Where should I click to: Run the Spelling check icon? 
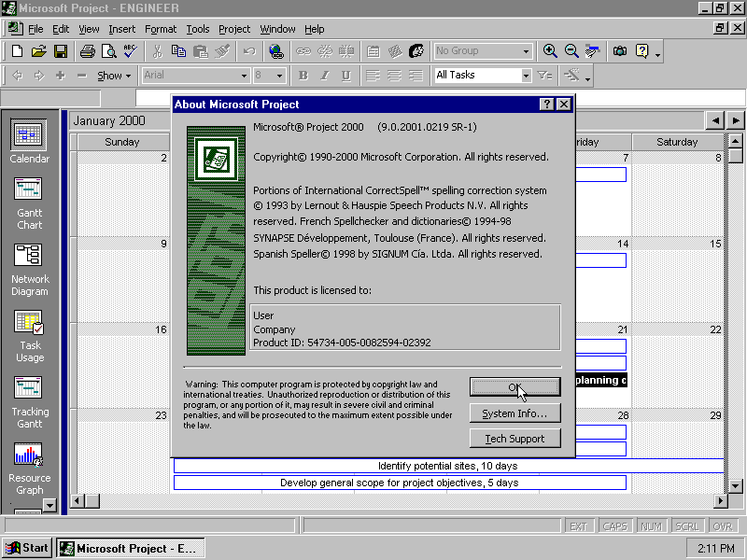coord(131,51)
